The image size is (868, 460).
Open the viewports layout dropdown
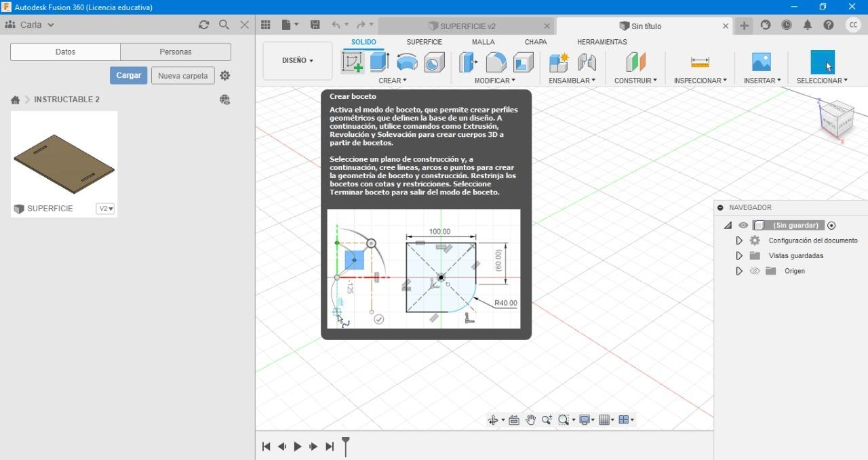click(627, 420)
